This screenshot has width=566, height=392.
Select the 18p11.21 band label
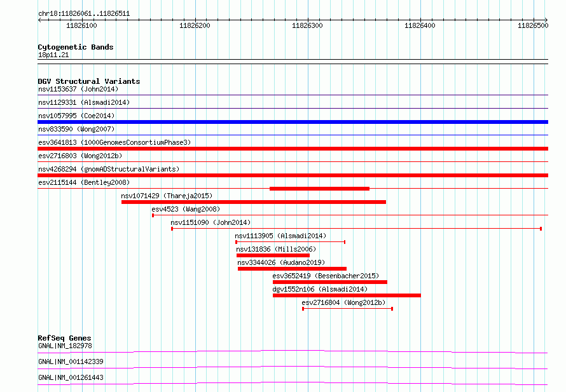point(53,55)
